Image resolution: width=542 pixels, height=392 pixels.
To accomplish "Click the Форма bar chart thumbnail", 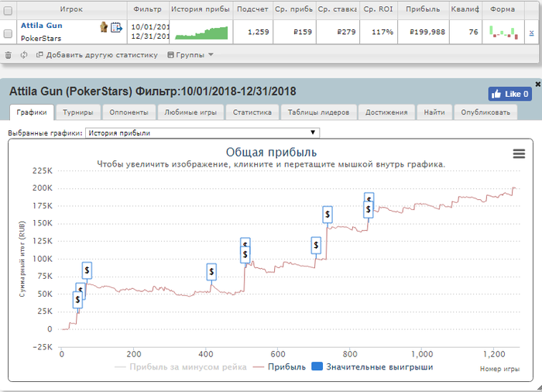I will click(503, 33).
